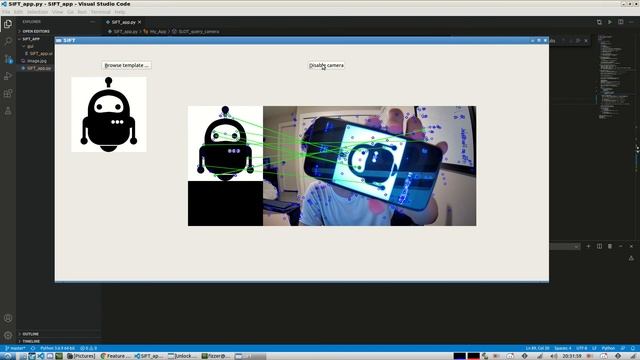
Task: Switch to Feature browser window in taskbar
Action: coord(116,356)
